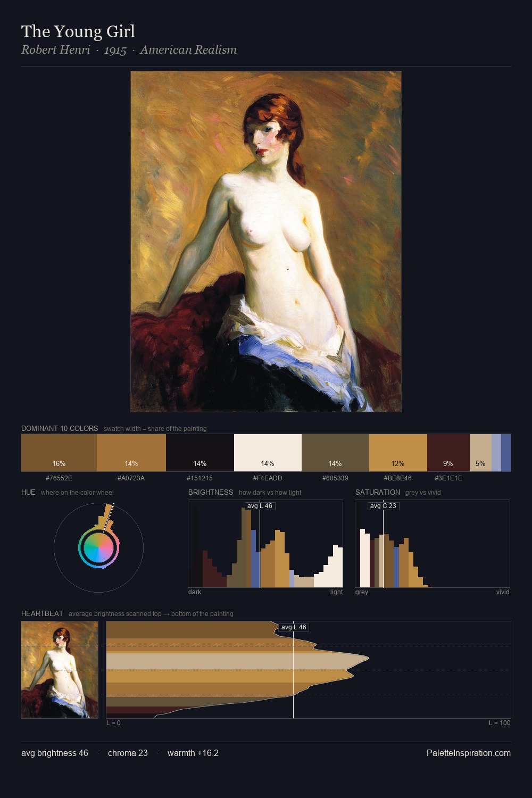Click the 'BRIGHTNESS' section heading

pos(211,492)
